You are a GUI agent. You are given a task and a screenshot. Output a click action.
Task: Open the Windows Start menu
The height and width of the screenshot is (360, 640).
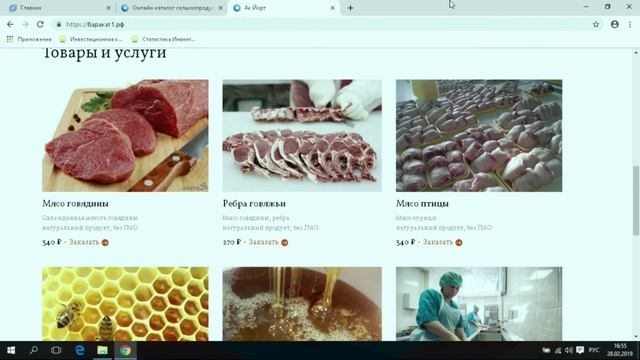pos(11,350)
